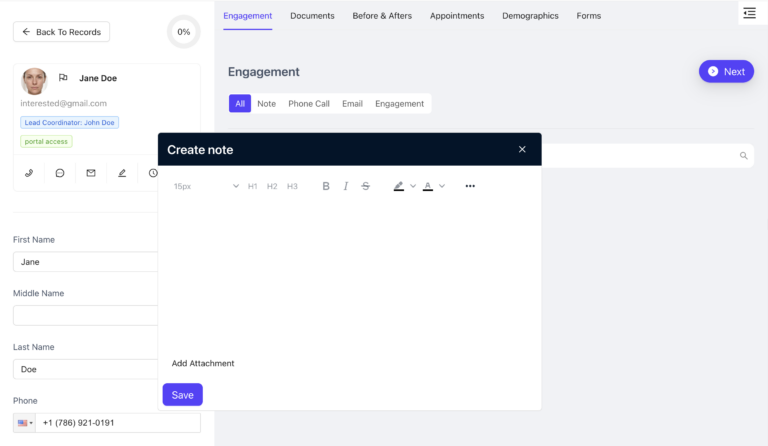Screen dimensions: 768x446
Task: Go to the Appointments tab
Action: click(x=457, y=16)
